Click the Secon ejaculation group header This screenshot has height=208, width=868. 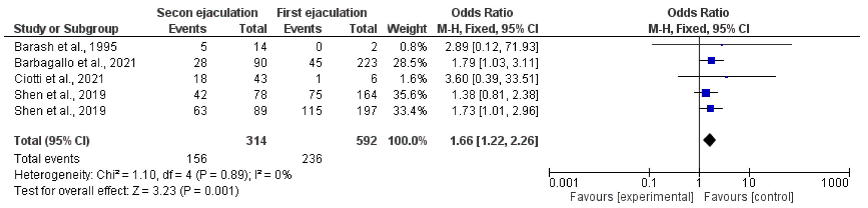tap(207, 13)
